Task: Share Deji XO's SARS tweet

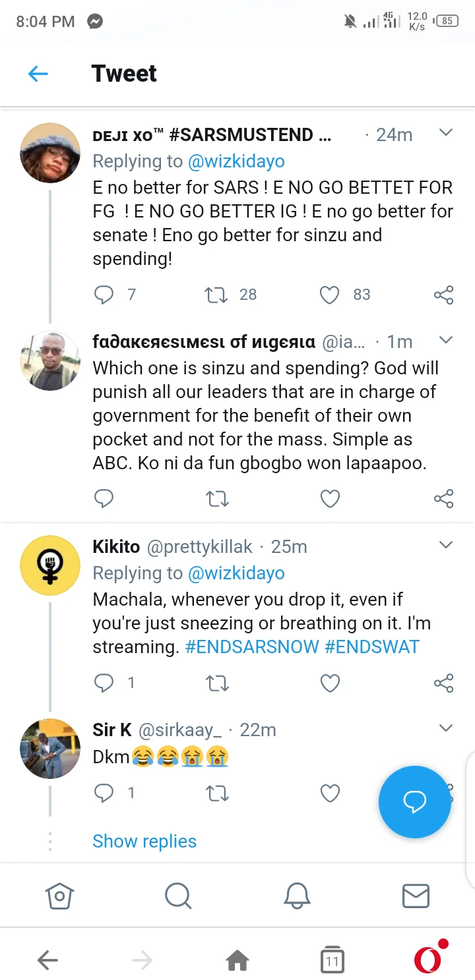Action: [443, 295]
